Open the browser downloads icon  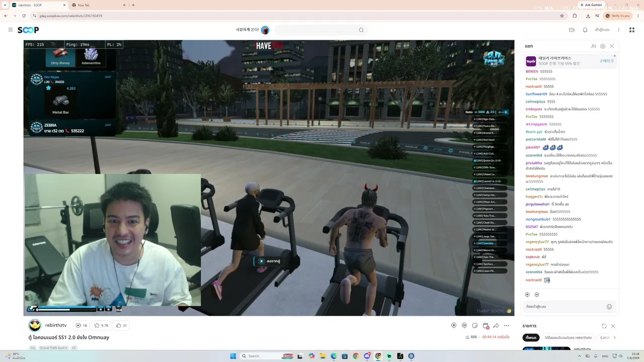pos(588,16)
